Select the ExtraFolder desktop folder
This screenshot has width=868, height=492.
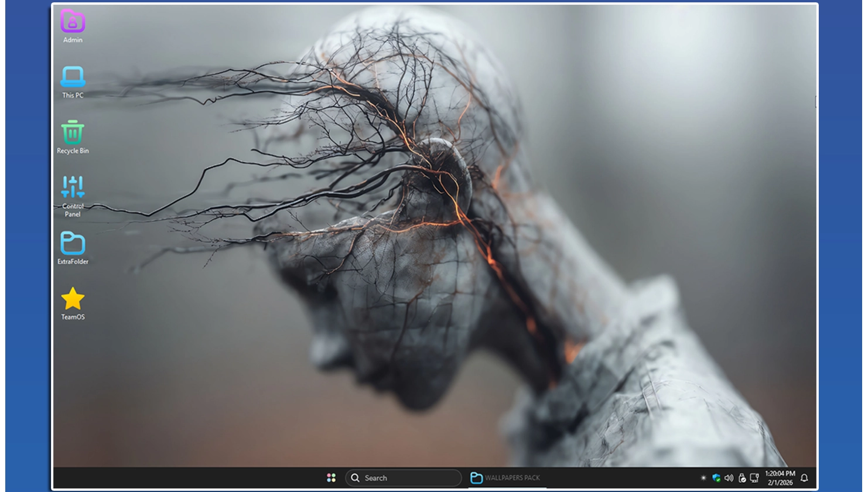point(73,244)
